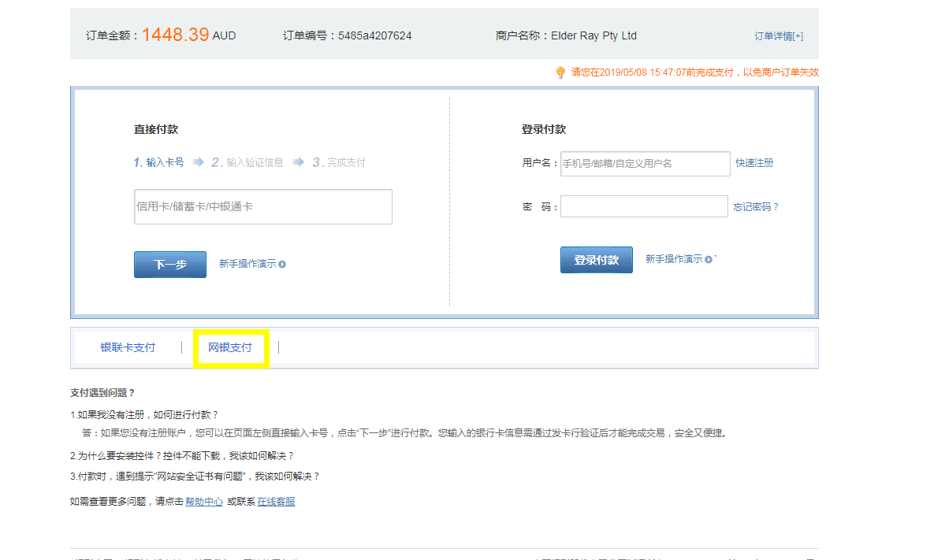Click the 用户名 username input field

click(645, 163)
